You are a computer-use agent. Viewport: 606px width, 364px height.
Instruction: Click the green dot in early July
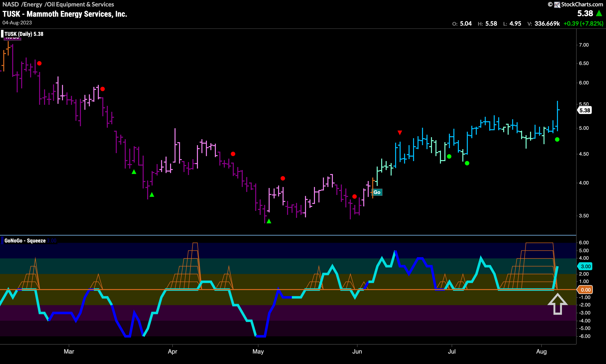point(467,163)
